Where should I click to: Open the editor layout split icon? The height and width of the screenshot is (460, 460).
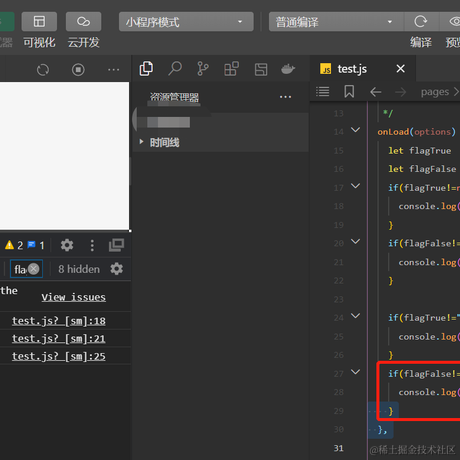(261, 69)
